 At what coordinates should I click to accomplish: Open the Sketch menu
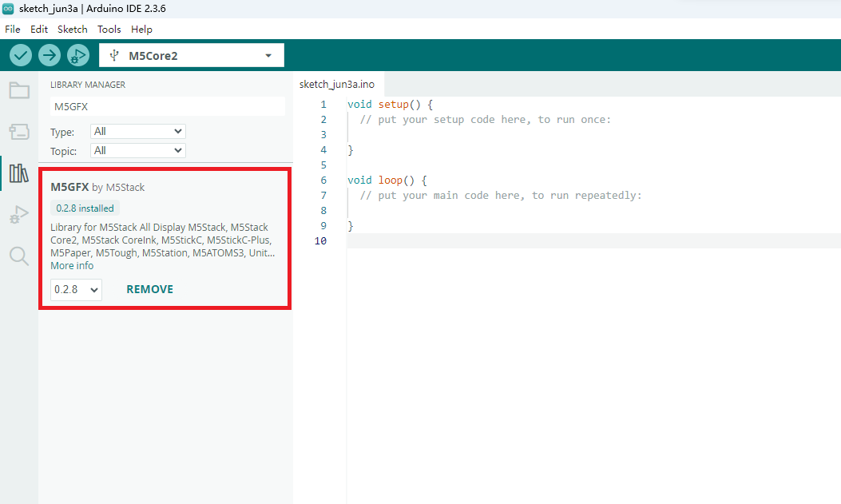[x=73, y=30]
